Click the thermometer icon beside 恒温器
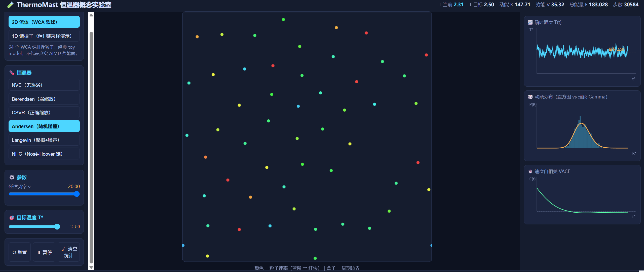This screenshot has height=272, width=644. coord(12,73)
